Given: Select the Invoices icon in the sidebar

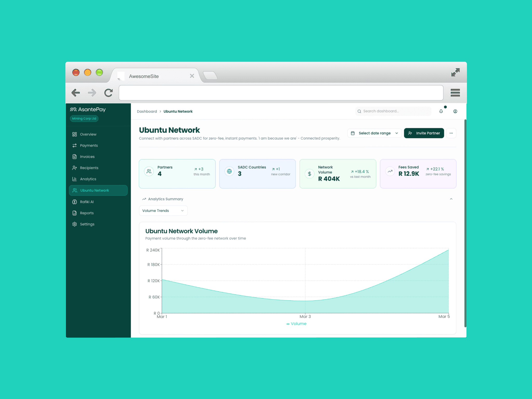Looking at the screenshot, I should point(74,156).
